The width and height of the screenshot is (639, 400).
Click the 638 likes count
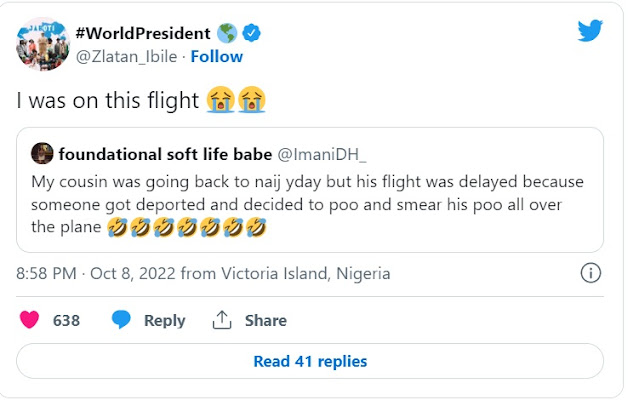pyautogui.click(x=66, y=320)
